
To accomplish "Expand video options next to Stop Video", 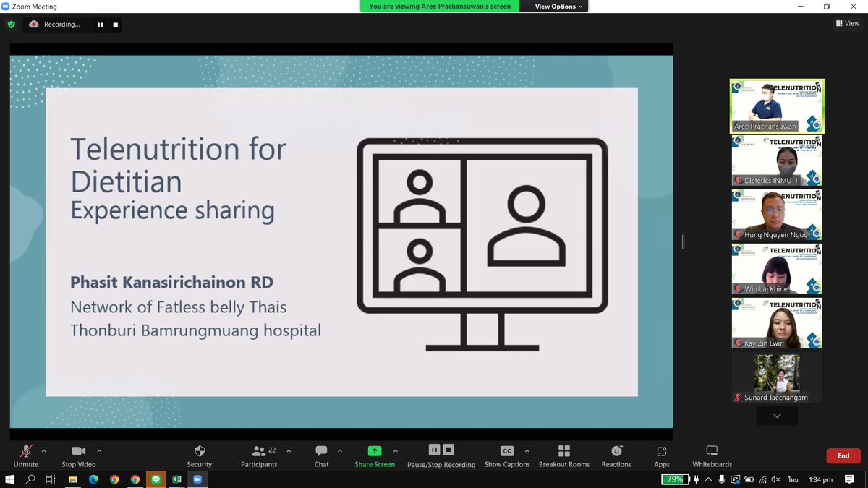I will [99, 450].
